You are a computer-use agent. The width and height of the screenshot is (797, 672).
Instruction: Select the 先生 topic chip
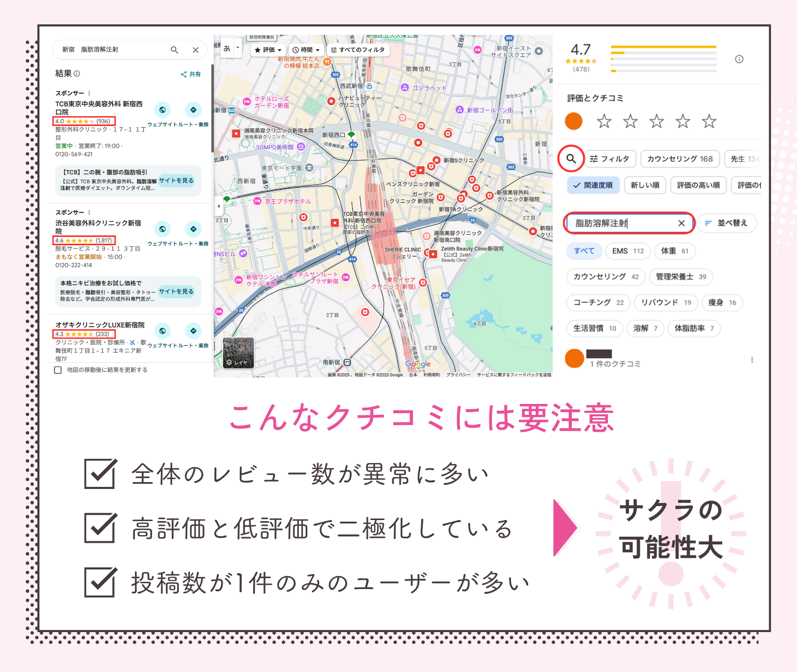click(x=743, y=159)
